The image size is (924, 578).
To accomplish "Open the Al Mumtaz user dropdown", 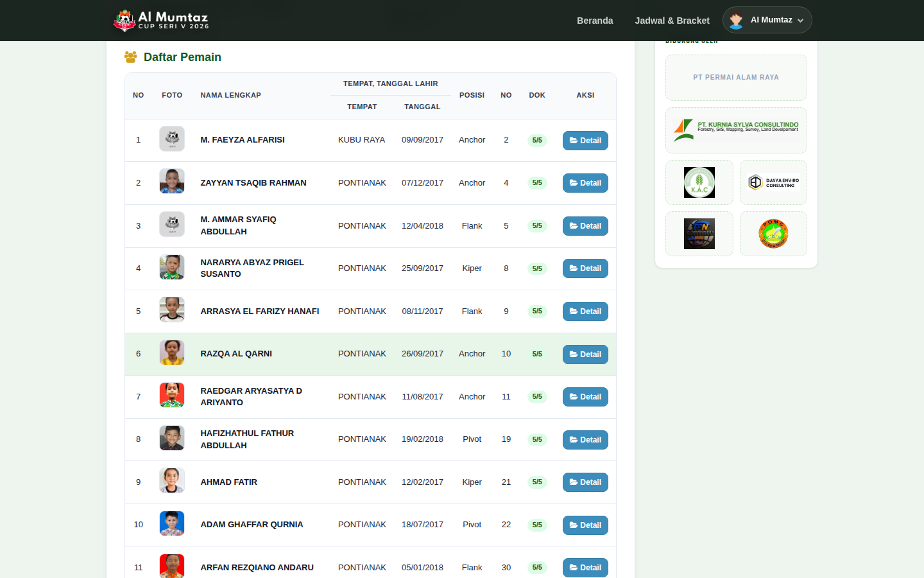I will 767,20.
